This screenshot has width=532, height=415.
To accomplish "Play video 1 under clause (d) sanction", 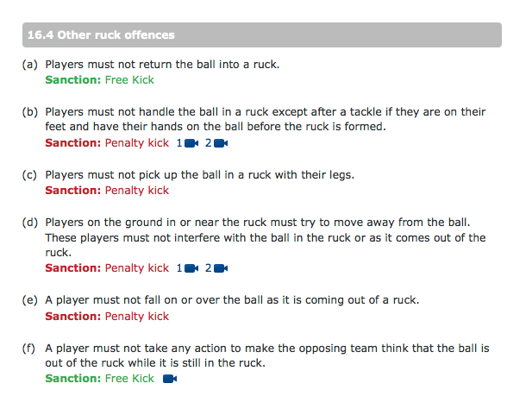I will click(x=187, y=268).
